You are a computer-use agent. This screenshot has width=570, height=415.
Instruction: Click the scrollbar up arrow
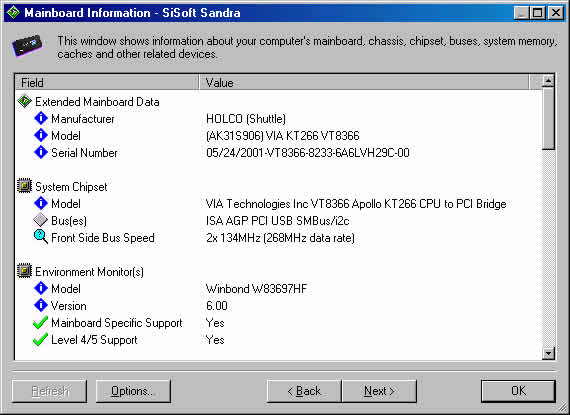(548, 81)
